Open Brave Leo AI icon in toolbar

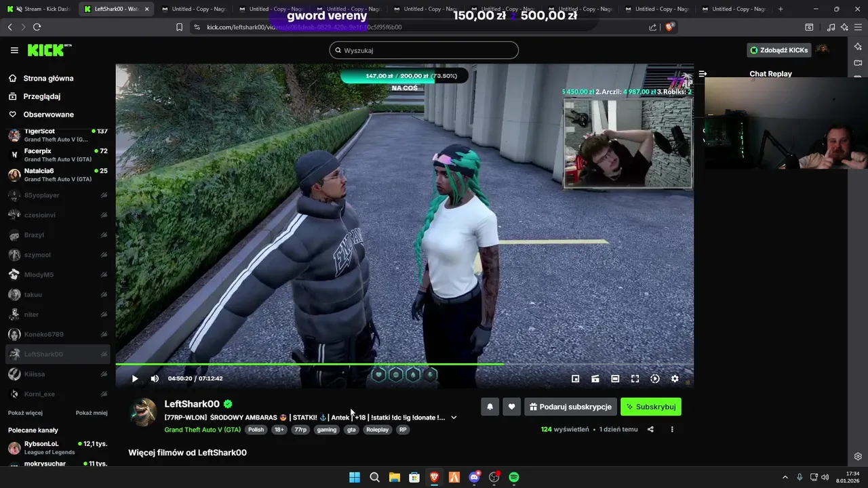point(844,27)
